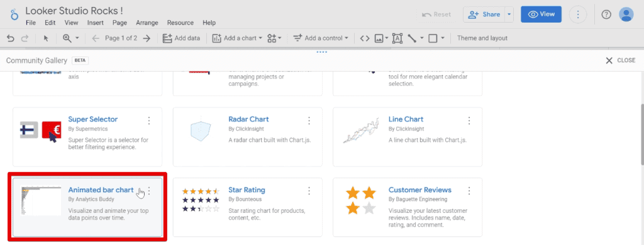644x245 pixels.
Task: Open Super Selector card options menu
Action: point(149,120)
